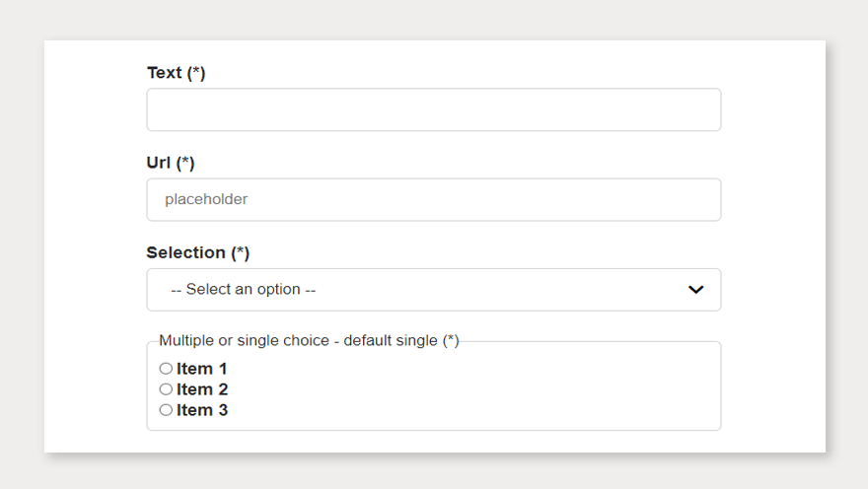This screenshot has height=489, width=868.
Task: Click the 'placeholder' text in Url field
Action: pos(206,199)
